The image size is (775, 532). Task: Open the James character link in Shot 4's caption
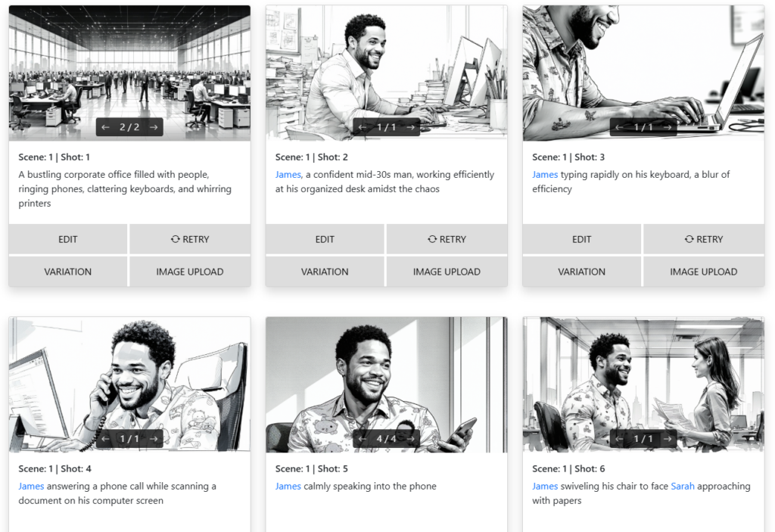click(31, 486)
